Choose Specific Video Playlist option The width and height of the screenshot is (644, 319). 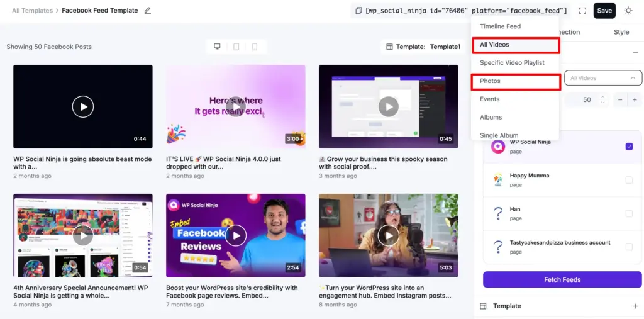(515, 62)
